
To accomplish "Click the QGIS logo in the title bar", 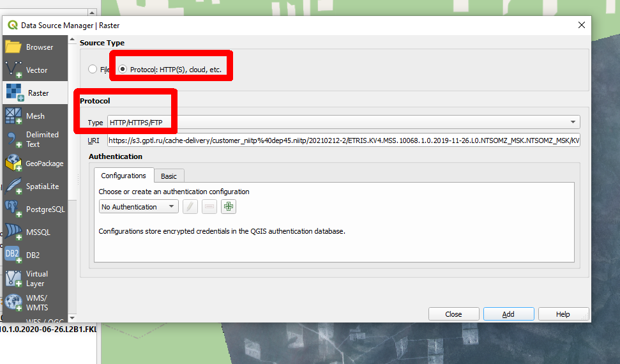I will 13,25.
